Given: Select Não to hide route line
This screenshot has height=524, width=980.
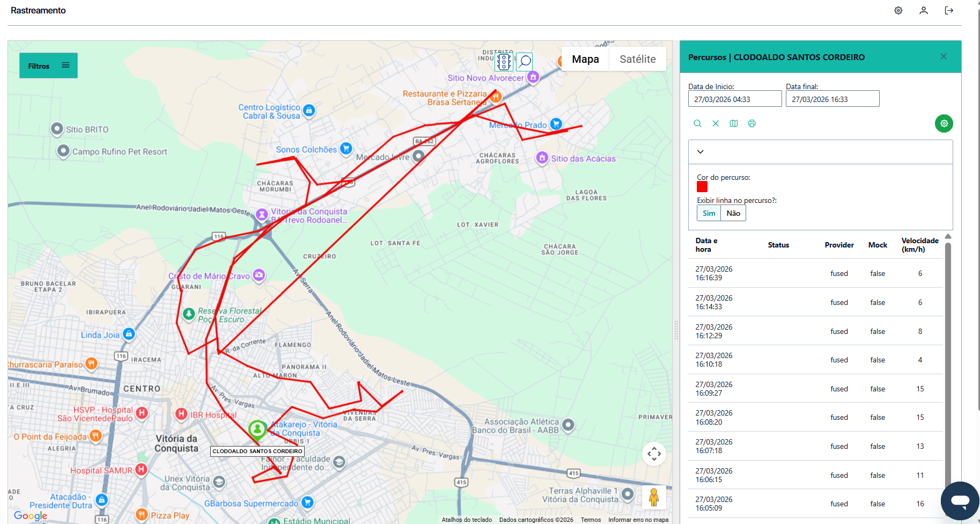Looking at the screenshot, I should pyautogui.click(x=733, y=213).
